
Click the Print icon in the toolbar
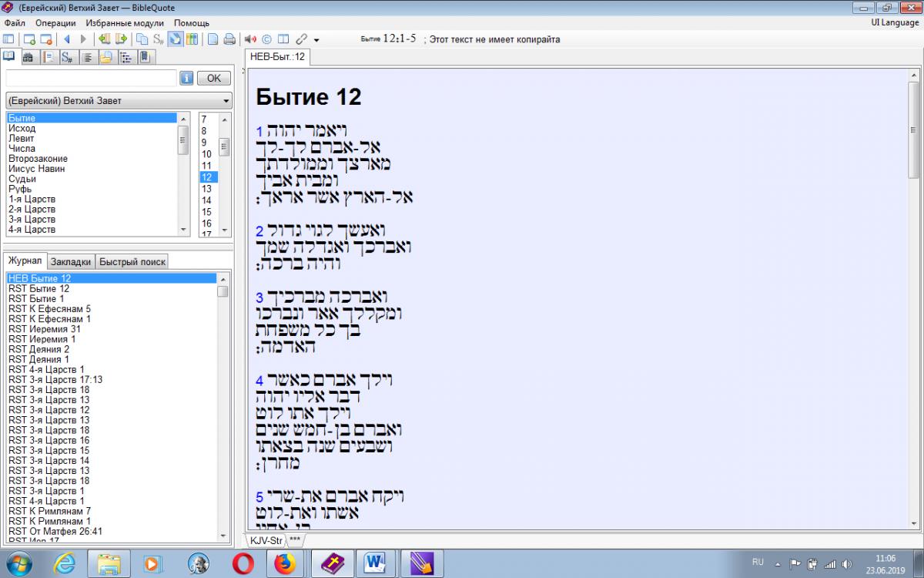(x=229, y=39)
